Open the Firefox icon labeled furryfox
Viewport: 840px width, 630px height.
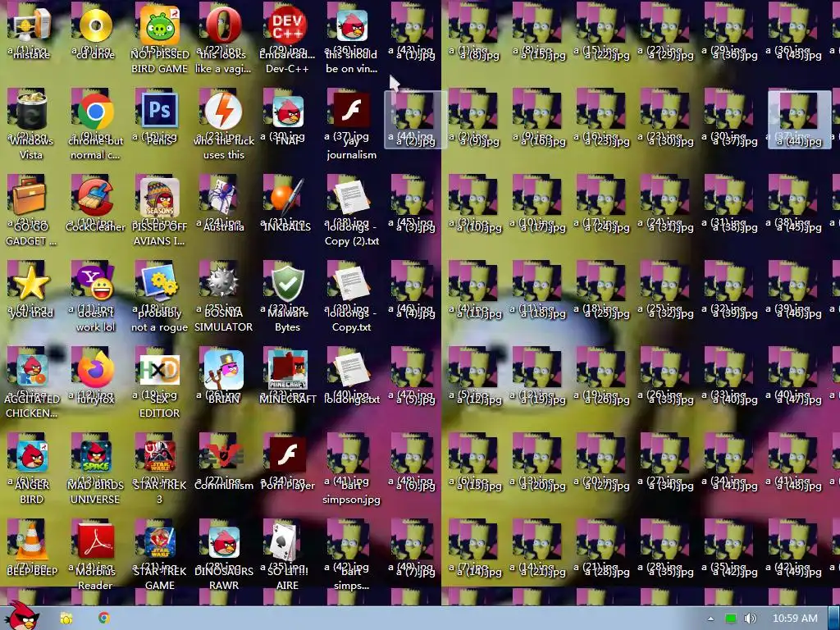pos(95,368)
